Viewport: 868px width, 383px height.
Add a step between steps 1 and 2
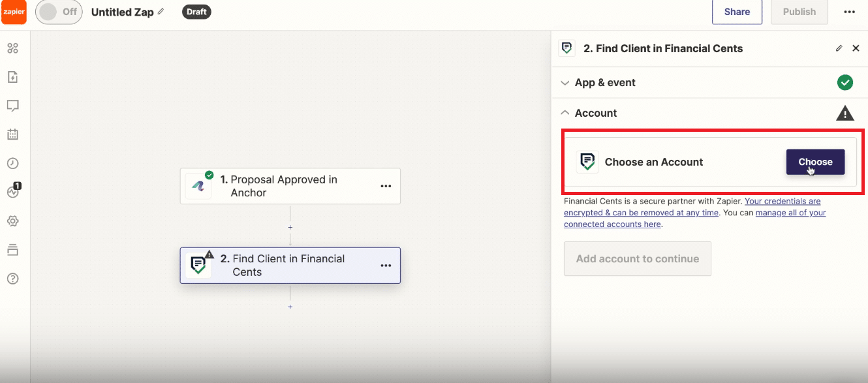290,227
